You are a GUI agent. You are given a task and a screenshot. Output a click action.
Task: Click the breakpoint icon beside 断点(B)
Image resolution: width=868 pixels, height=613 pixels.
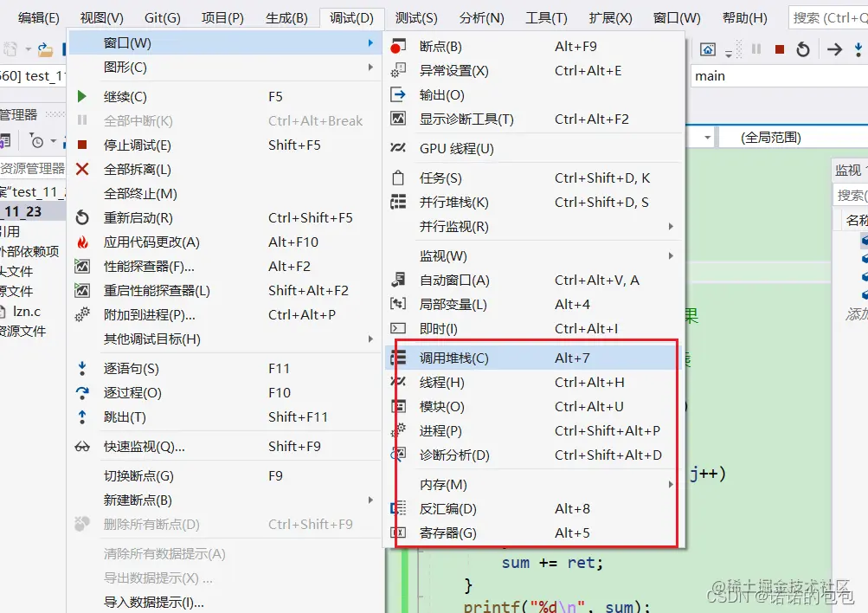pyautogui.click(x=400, y=45)
